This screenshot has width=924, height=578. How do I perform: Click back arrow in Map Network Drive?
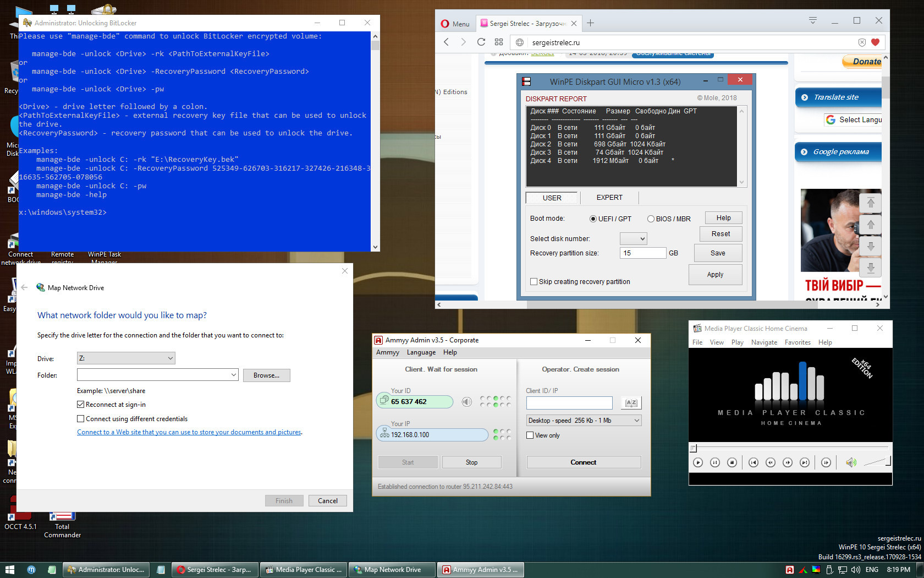pos(24,287)
